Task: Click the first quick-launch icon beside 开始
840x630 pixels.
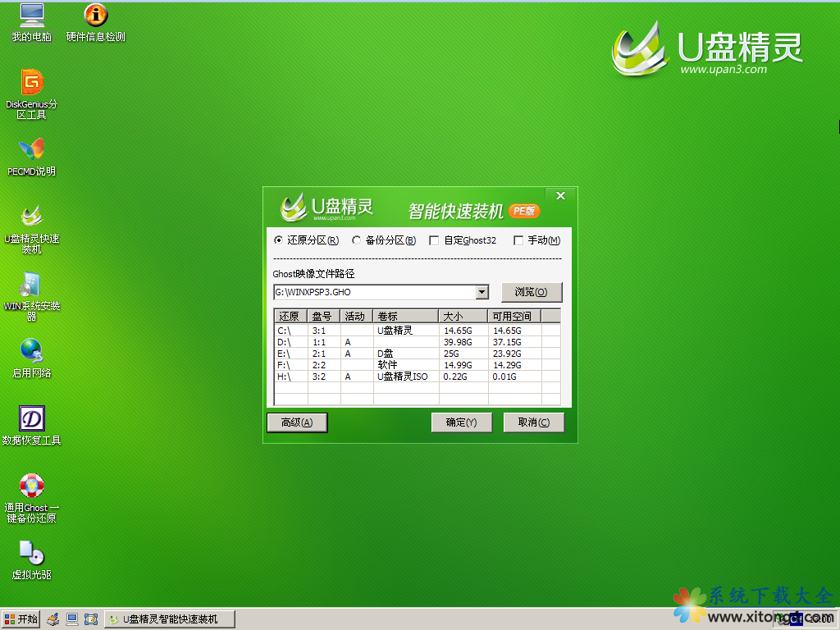Action: [x=53, y=619]
